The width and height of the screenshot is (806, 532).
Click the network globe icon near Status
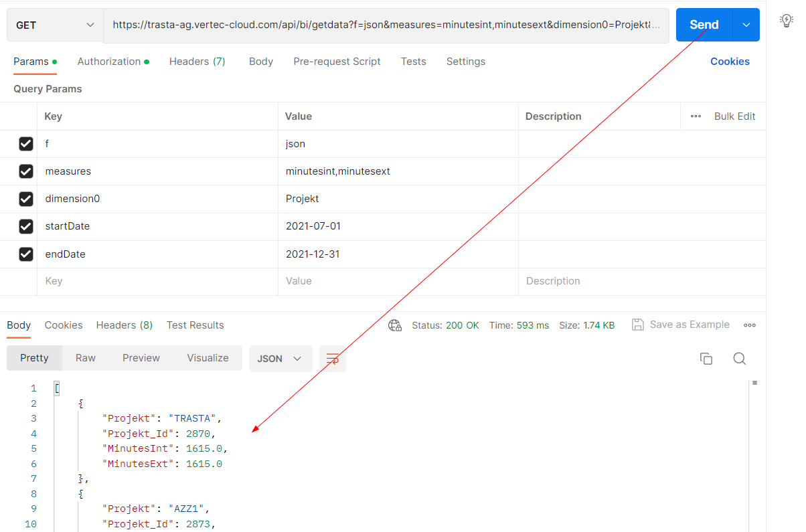[395, 325]
